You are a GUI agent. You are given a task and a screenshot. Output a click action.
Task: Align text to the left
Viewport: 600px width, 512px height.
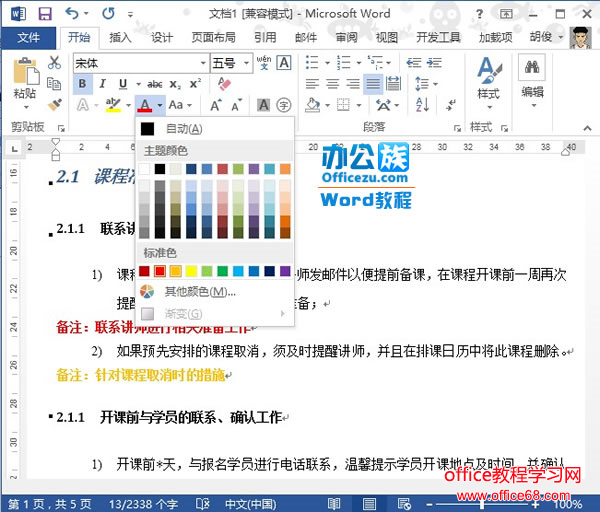click(312, 83)
